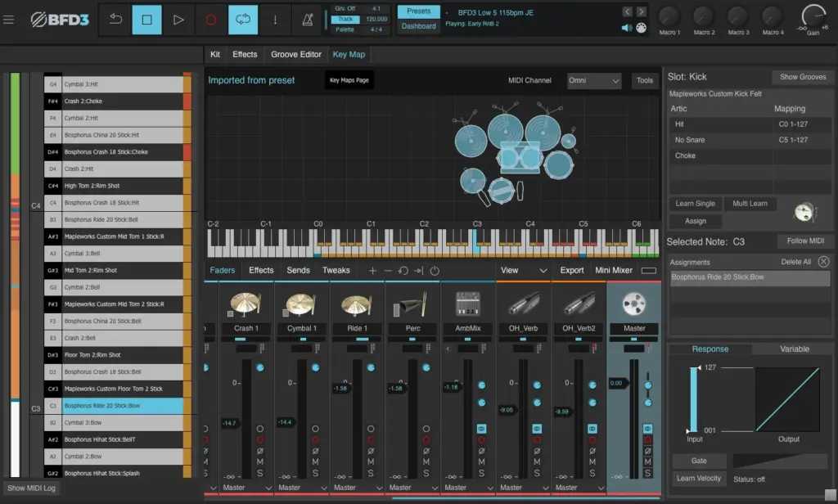Select the Key Map tab
Viewport: 838px width, 504px height.
(349, 55)
